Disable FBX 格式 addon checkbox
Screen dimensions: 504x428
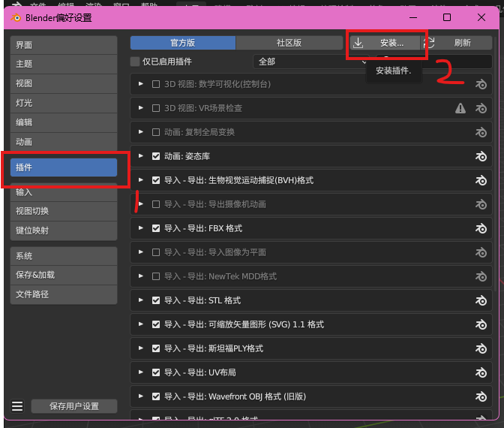point(156,228)
